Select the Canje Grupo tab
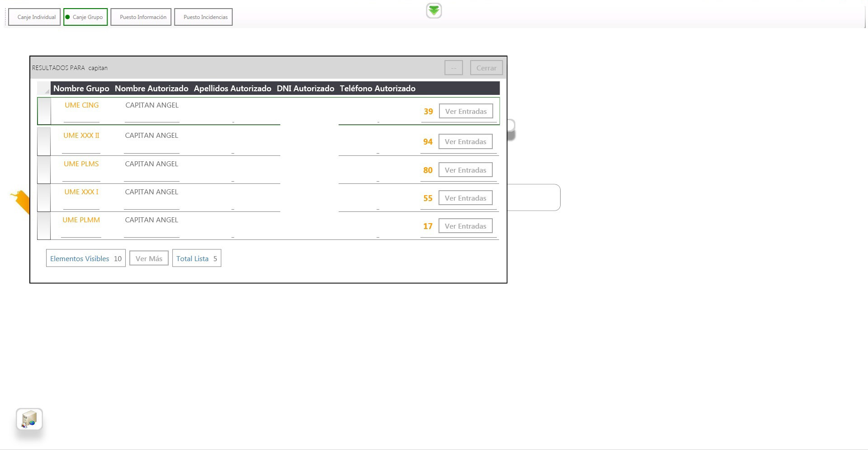This screenshot has width=868, height=450. click(x=85, y=17)
